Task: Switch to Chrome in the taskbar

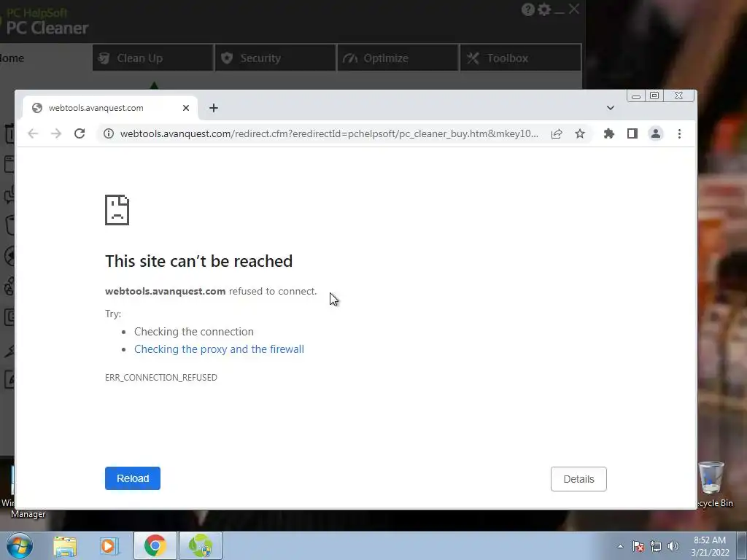Action: [155, 545]
